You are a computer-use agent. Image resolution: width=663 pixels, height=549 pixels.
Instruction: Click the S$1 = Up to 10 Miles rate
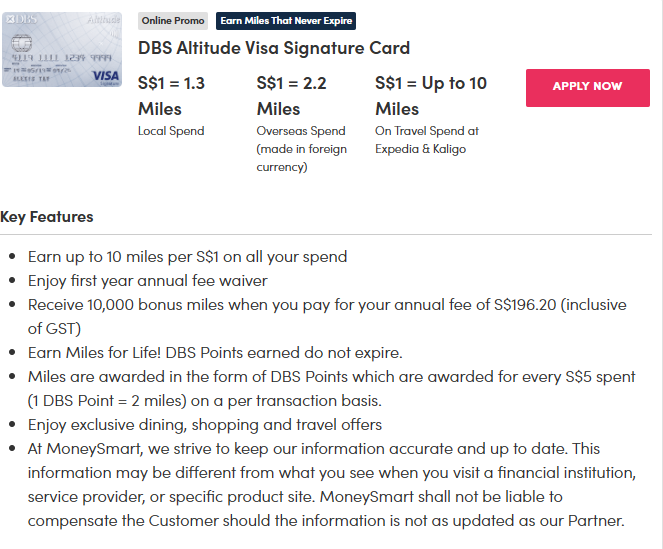tap(430, 96)
